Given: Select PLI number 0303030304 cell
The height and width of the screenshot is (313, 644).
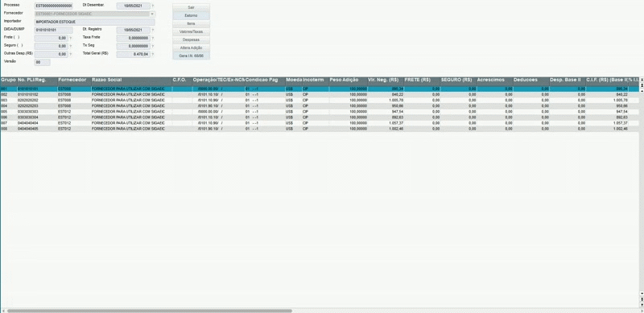Looking at the screenshot, I should coord(37,117).
